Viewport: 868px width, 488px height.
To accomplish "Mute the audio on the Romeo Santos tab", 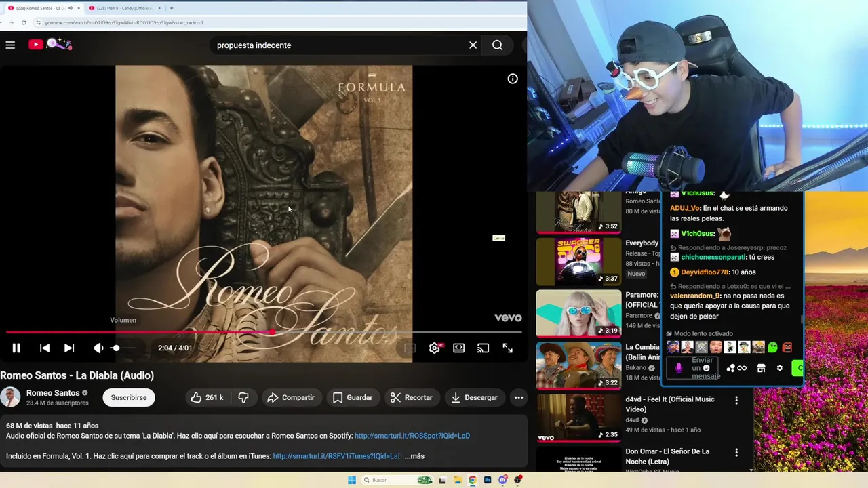I will [71, 8].
